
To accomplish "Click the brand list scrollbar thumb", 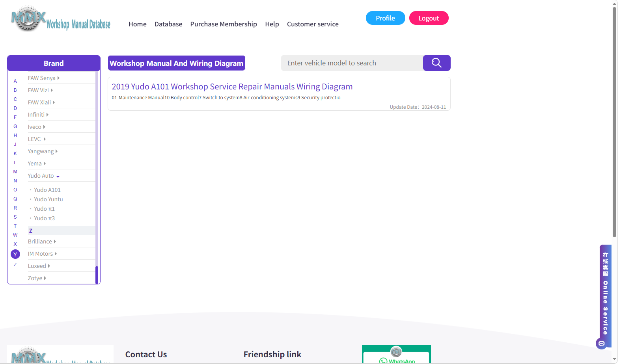I will (x=97, y=275).
